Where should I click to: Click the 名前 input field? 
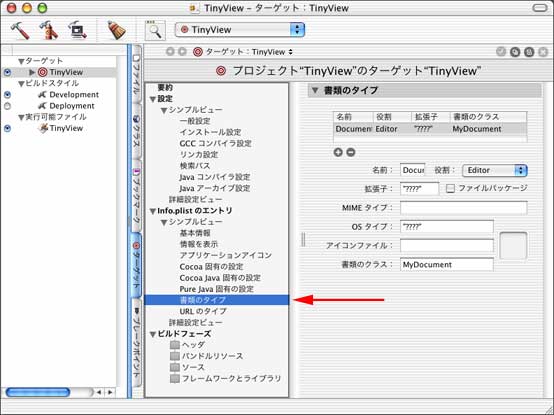point(413,170)
